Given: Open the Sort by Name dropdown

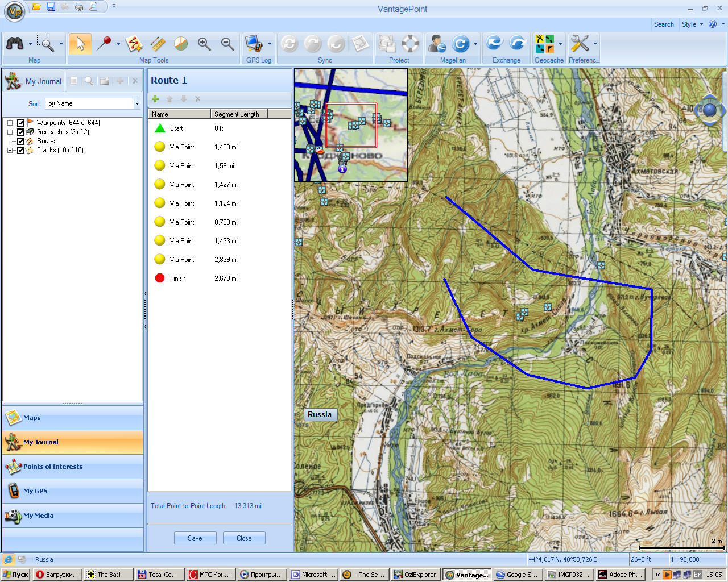Looking at the screenshot, I should pos(137,103).
